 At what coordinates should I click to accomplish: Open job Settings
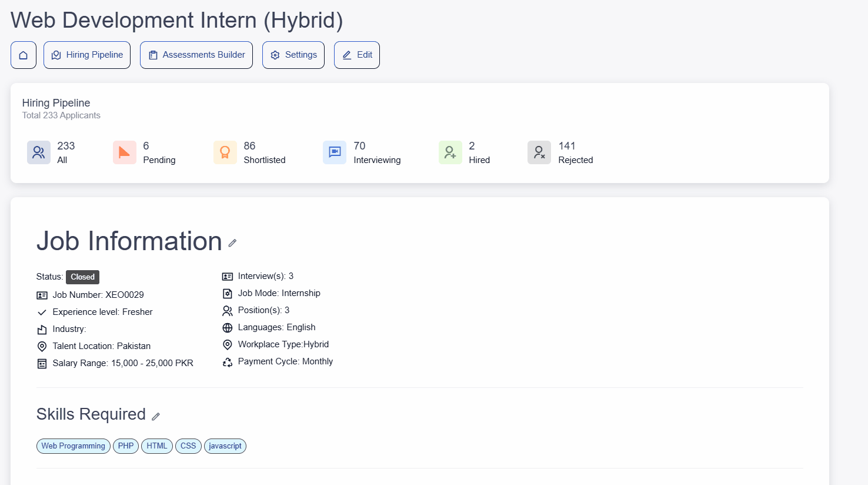(x=293, y=55)
